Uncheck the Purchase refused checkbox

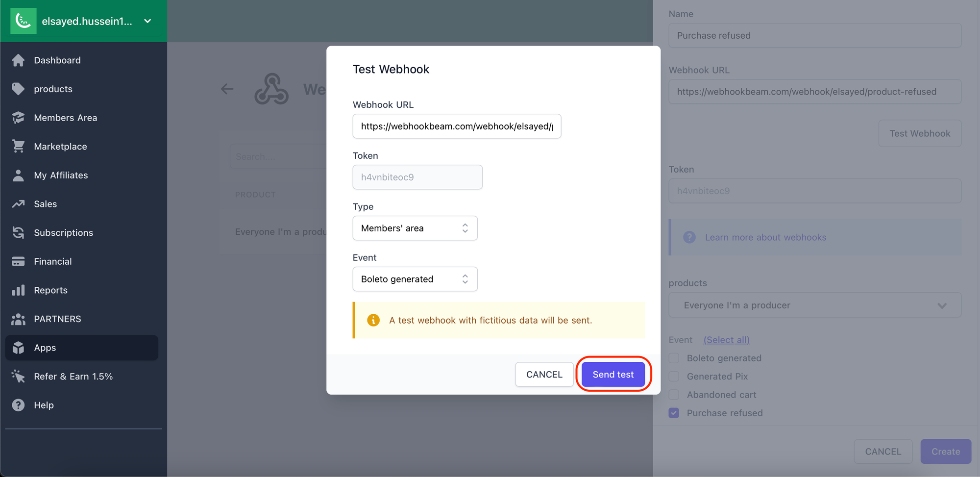coord(674,413)
